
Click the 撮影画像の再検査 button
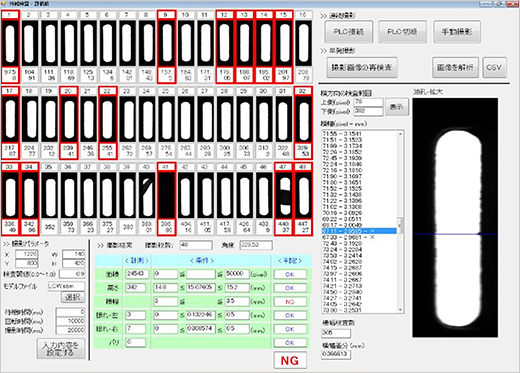[362, 67]
